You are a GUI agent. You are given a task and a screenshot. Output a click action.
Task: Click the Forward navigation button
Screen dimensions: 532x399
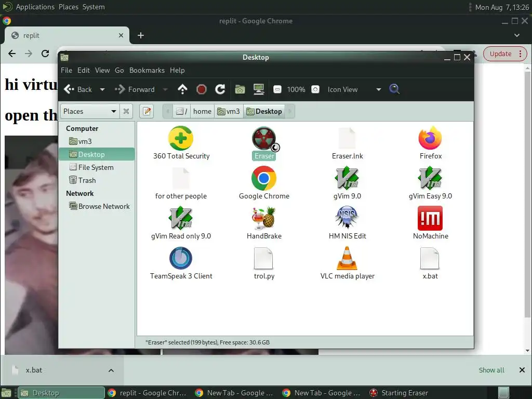pos(135,89)
